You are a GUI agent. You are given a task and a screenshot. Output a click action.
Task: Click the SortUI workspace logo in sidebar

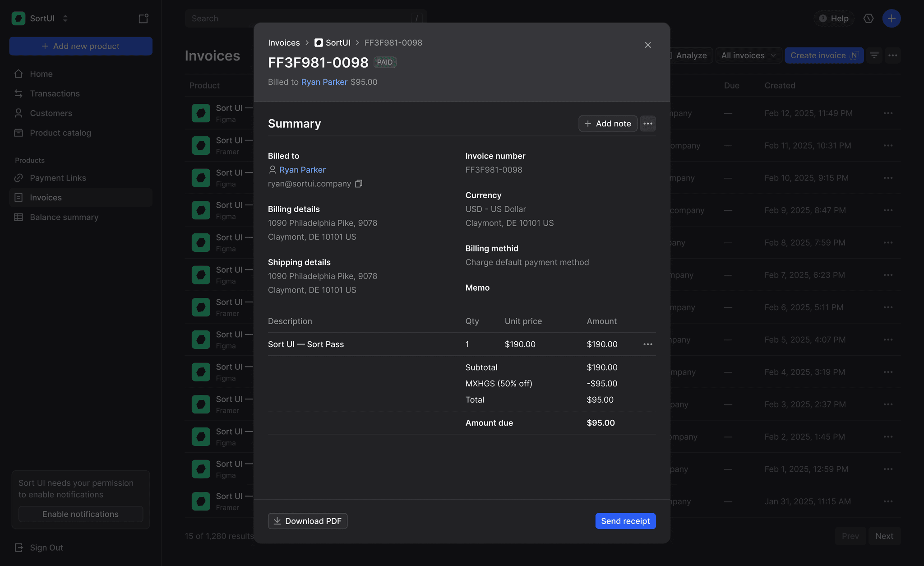point(18,19)
